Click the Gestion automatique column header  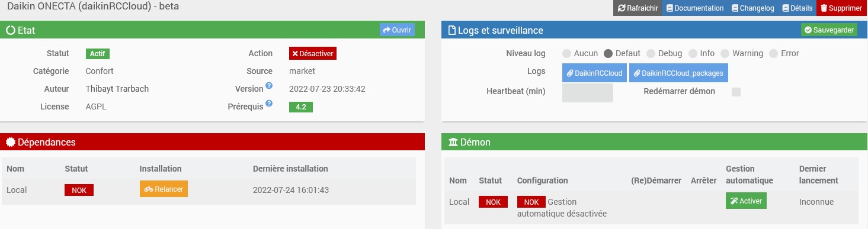pos(750,175)
